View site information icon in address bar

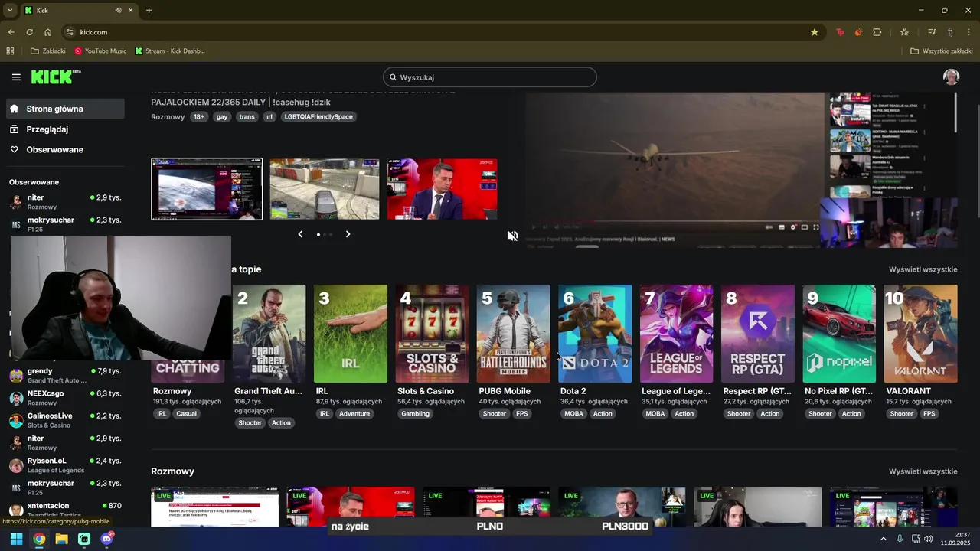70,32
